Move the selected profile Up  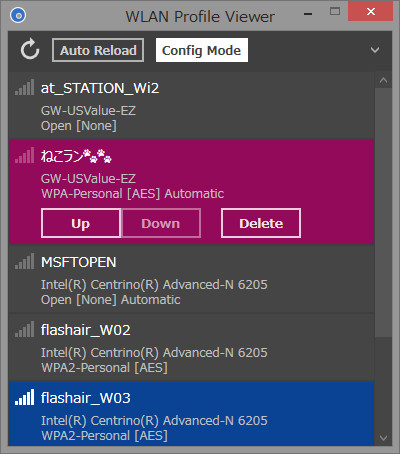[81, 223]
